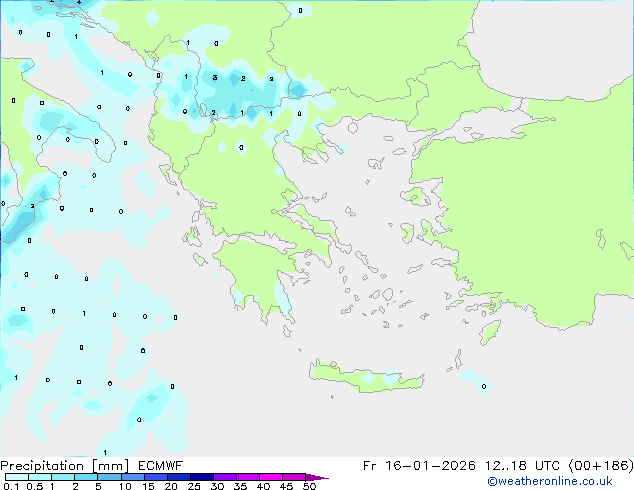The height and width of the screenshot is (490, 634).
Task: Pick the legend swatch between 20 and 25
Action: [178, 477]
